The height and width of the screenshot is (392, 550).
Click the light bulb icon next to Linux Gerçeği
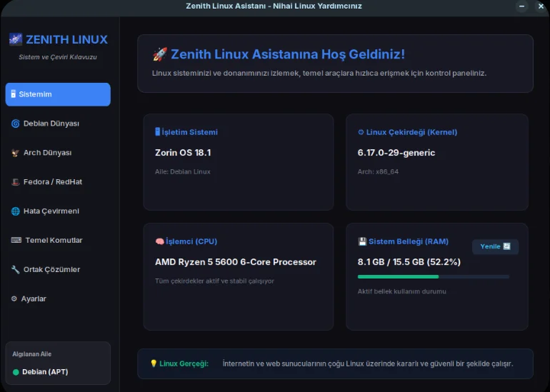click(x=154, y=363)
